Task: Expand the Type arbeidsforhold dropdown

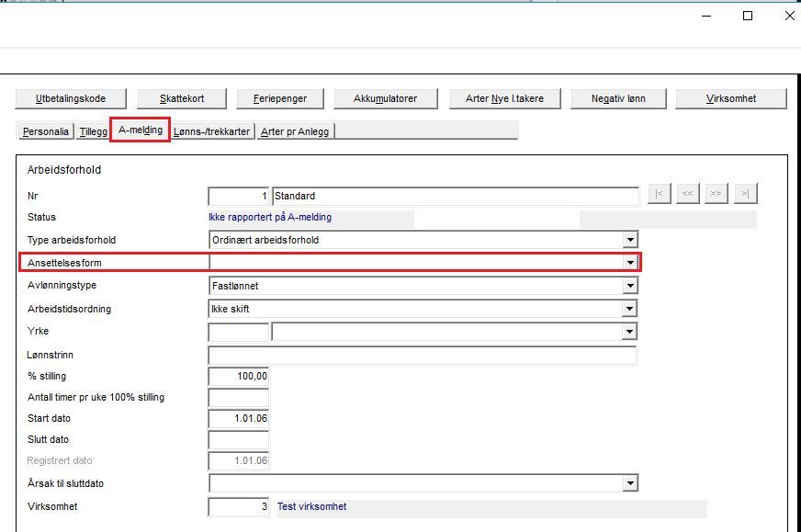Action: 630,240
